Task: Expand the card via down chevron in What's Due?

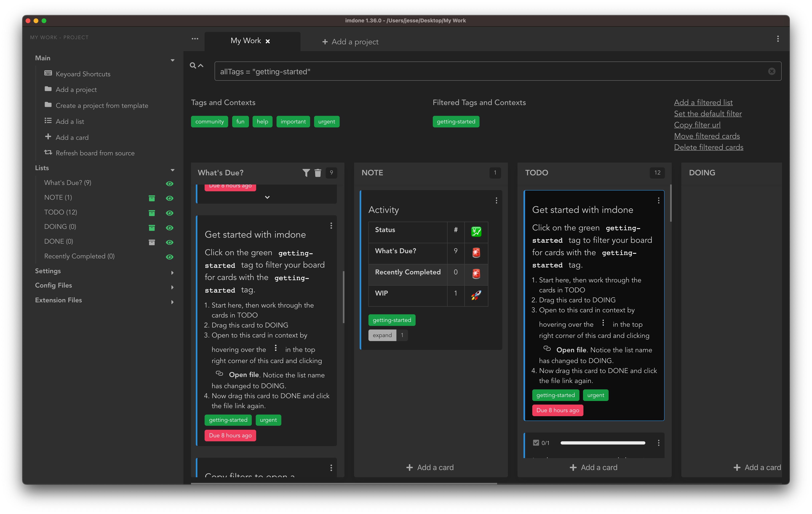Action: coord(267,197)
